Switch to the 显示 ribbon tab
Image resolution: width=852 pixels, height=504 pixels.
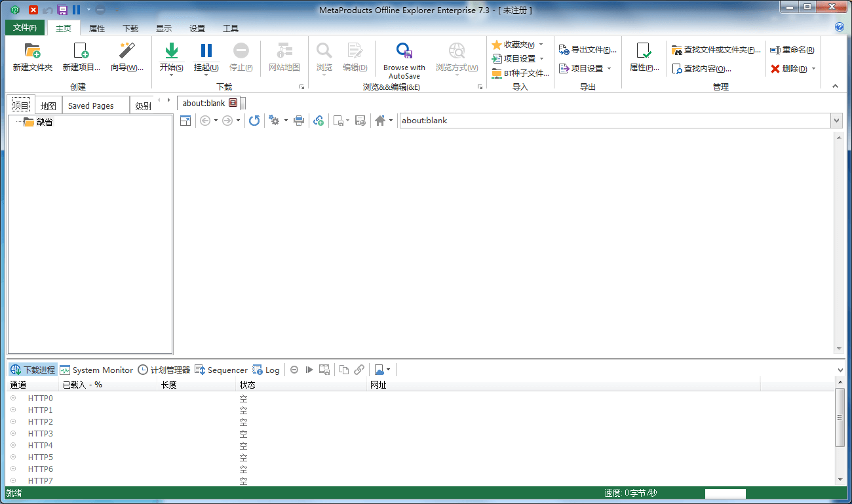(x=164, y=29)
